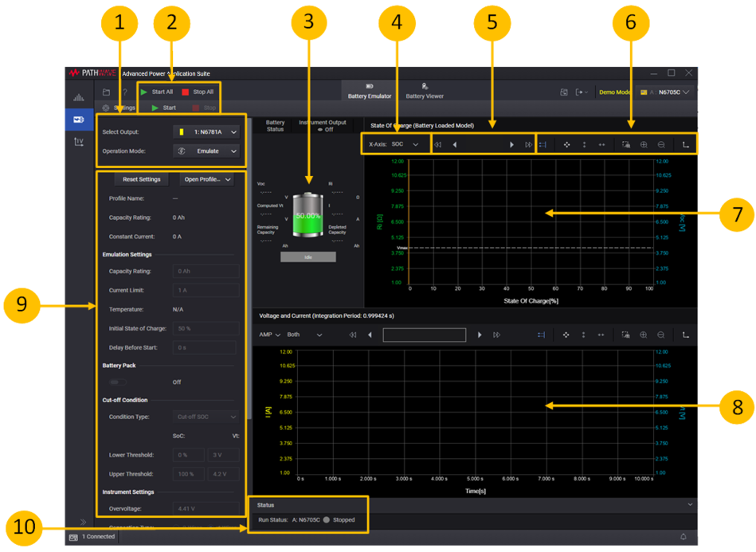Click the Upper Threshold Vt field
The width and height of the screenshot is (756, 552).
223,475
